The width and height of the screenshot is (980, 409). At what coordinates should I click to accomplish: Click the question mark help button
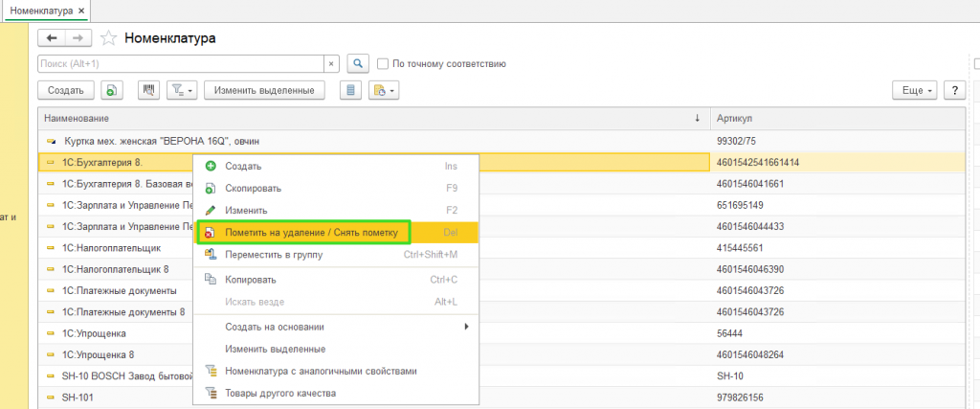[954, 91]
